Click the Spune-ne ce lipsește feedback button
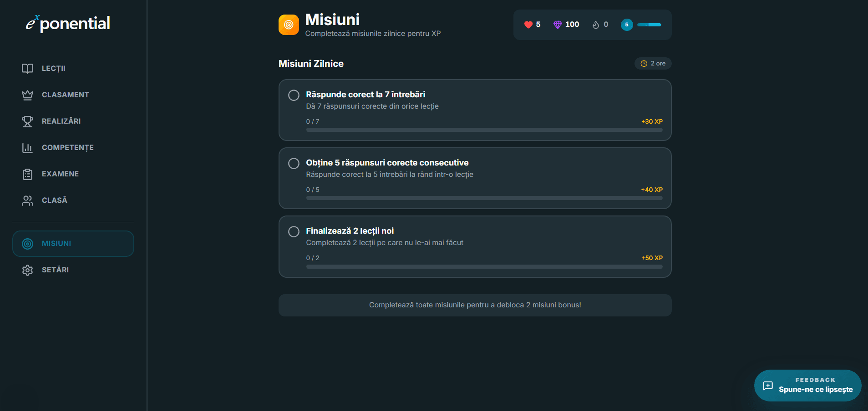868x411 pixels. (x=807, y=386)
